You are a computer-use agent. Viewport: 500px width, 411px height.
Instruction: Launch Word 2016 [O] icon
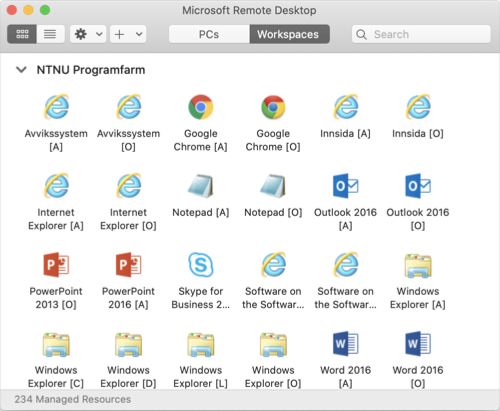[x=418, y=344]
